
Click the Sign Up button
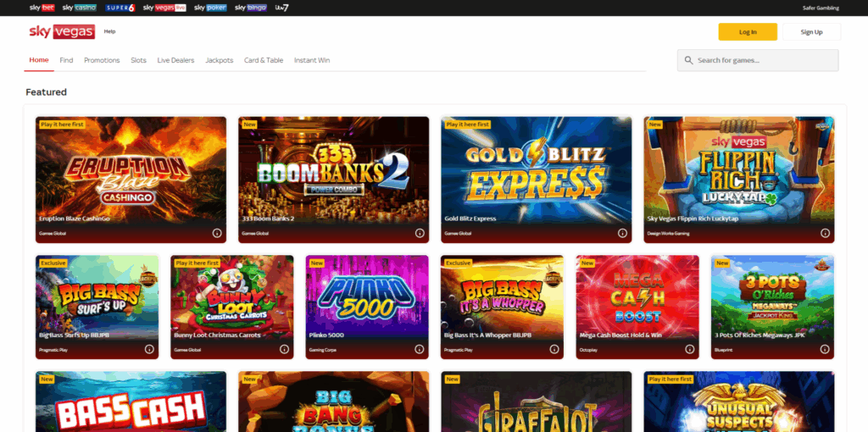811,32
